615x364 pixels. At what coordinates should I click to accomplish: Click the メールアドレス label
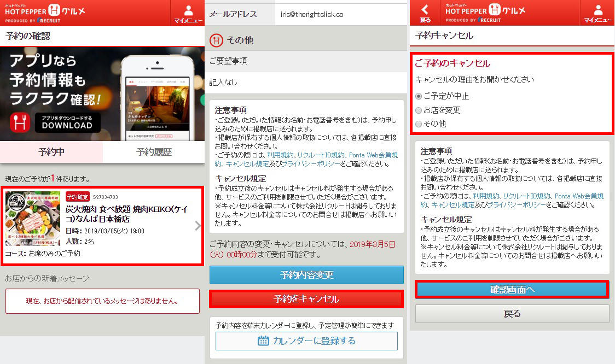233,15
